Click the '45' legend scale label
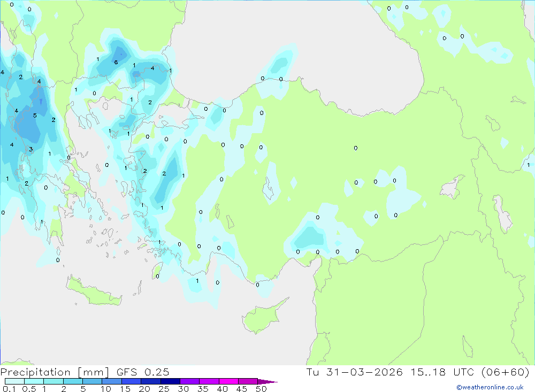Screen dimensions: 535x392 click(x=242, y=389)
